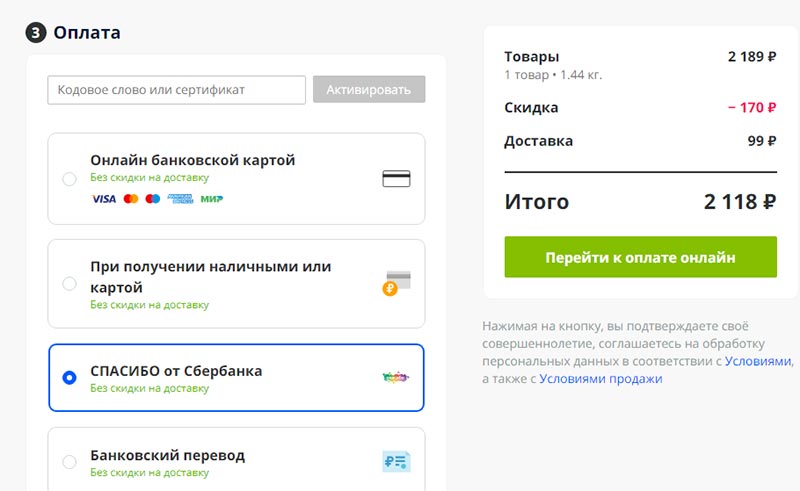
Task: Click the Mastercard logo
Action: click(x=130, y=199)
